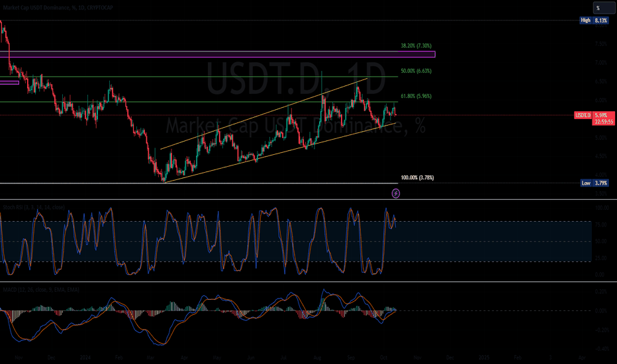The height and width of the screenshot is (364, 617).
Task: Click the 75.00 Stoch RSI scale value
Action: click(x=600, y=224)
